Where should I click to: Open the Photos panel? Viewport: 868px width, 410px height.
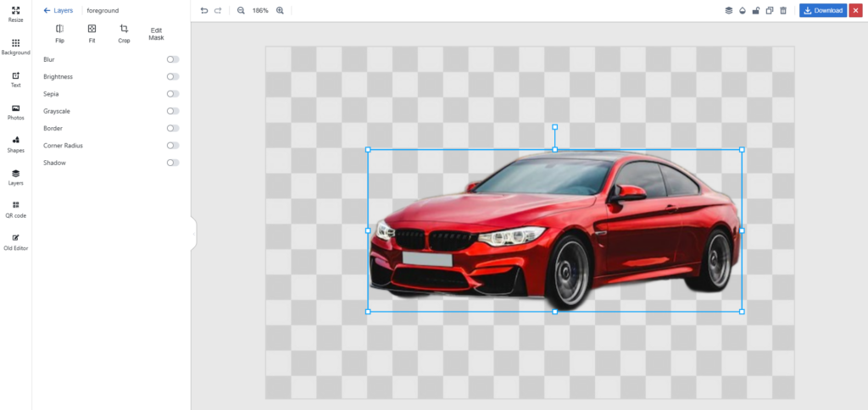tap(15, 113)
